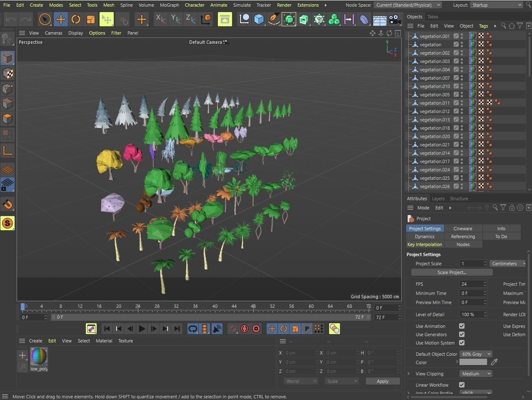Open the MoGraph menu

(170, 5)
